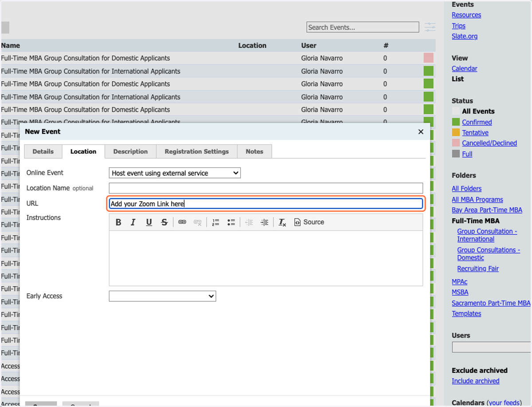Image resolution: width=532 pixels, height=407 pixels.
Task: Click the unlink icon in editor toolbar
Action: (x=198, y=222)
